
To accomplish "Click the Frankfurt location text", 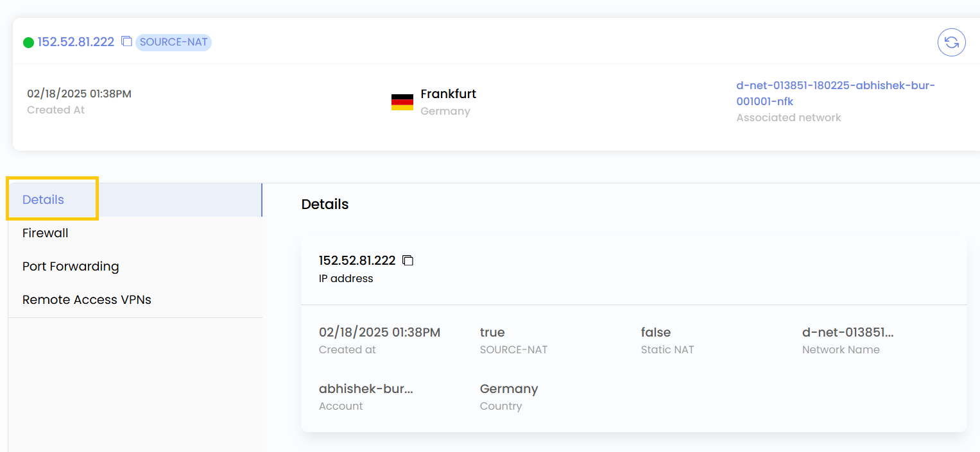I will pos(448,94).
